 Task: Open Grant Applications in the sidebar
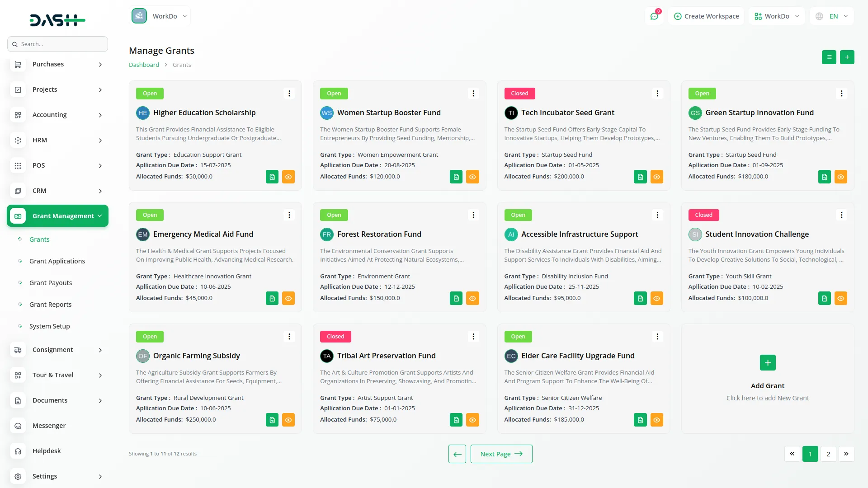(x=57, y=261)
